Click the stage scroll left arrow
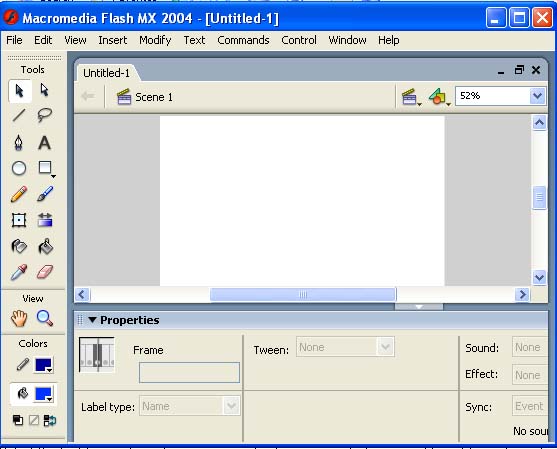Image resolution: width=557 pixels, height=449 pixels. [82, 294]
